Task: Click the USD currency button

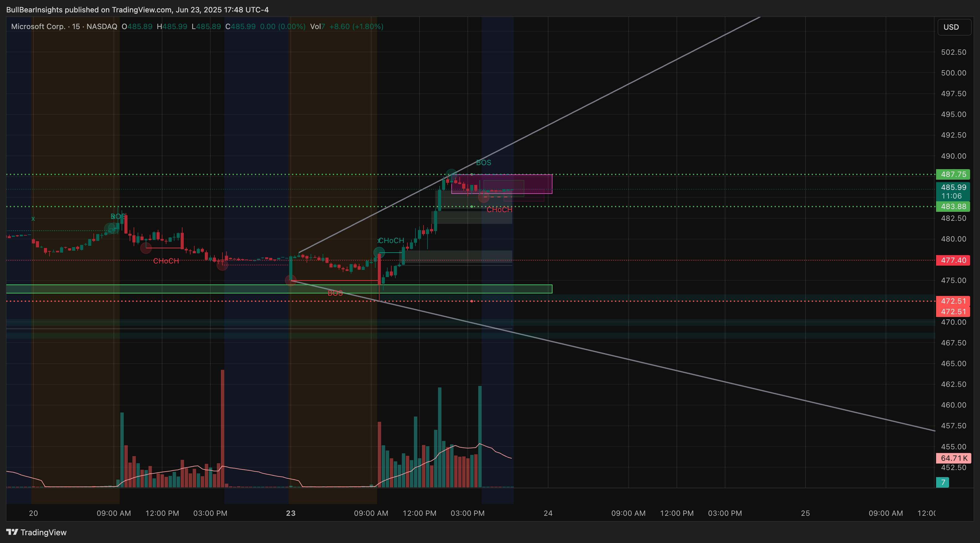Action: (954, 27)
